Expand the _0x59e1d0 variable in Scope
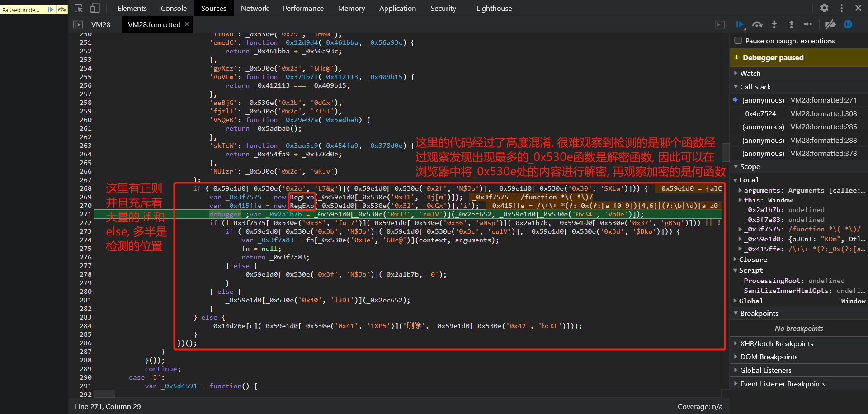The height and width of the screenshot is (414, 868). 740,239
